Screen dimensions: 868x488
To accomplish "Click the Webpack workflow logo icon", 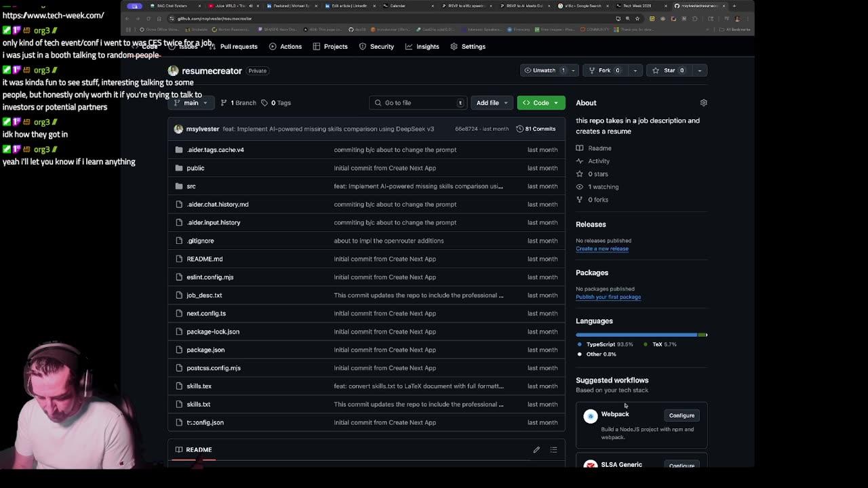I will tap(591, 415).
